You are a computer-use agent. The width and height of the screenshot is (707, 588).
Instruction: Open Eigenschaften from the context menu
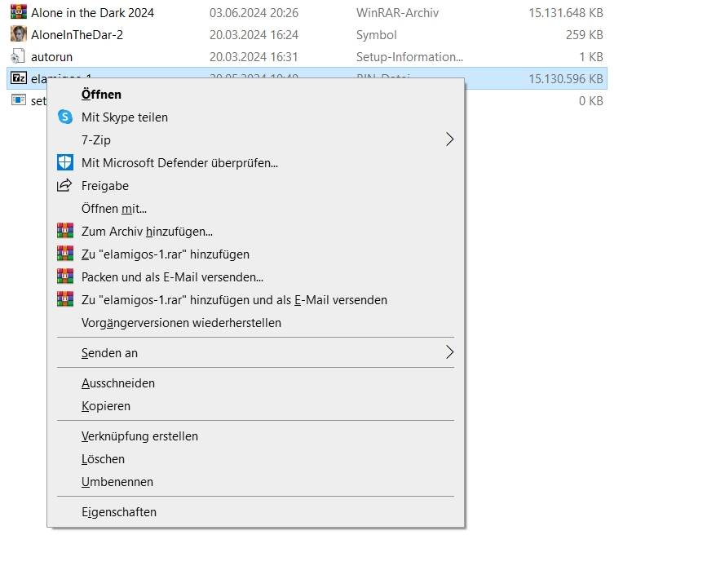click(x=256, y=512)
